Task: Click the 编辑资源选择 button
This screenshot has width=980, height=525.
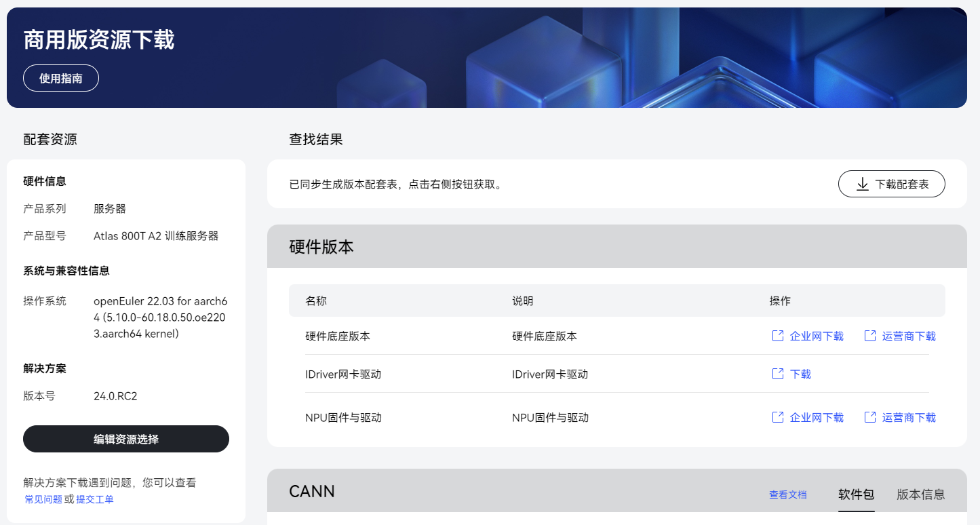Action: click(126, 439)
